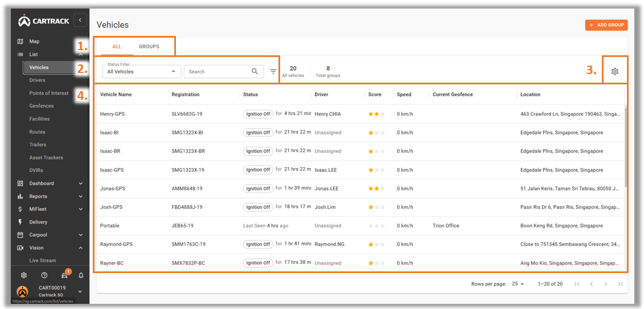The width and height of the screenshot is (644, 309).
Task: Go to Facilities list
Action: pyautogui.click(x=39, y=119)
